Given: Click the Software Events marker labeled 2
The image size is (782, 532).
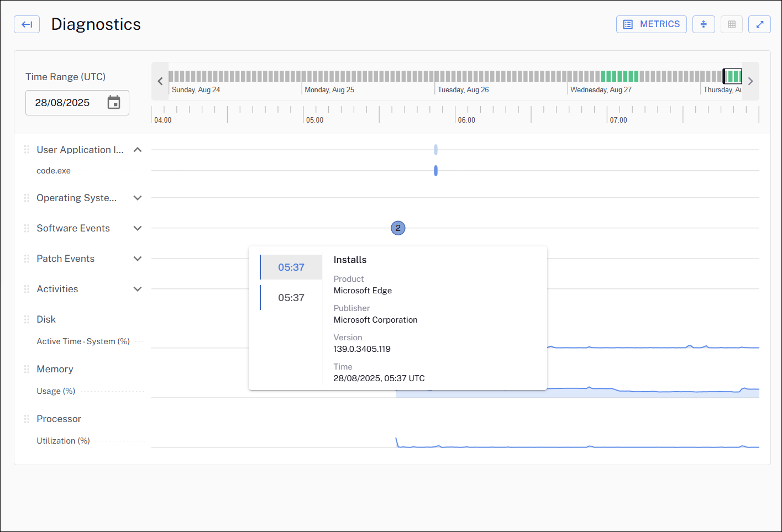Looking at the screenshot, I should tap(398, 228).
